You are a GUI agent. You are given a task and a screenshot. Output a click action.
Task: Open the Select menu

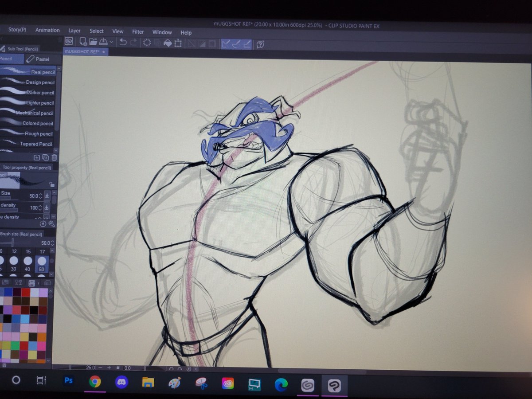tap(97, 31)
